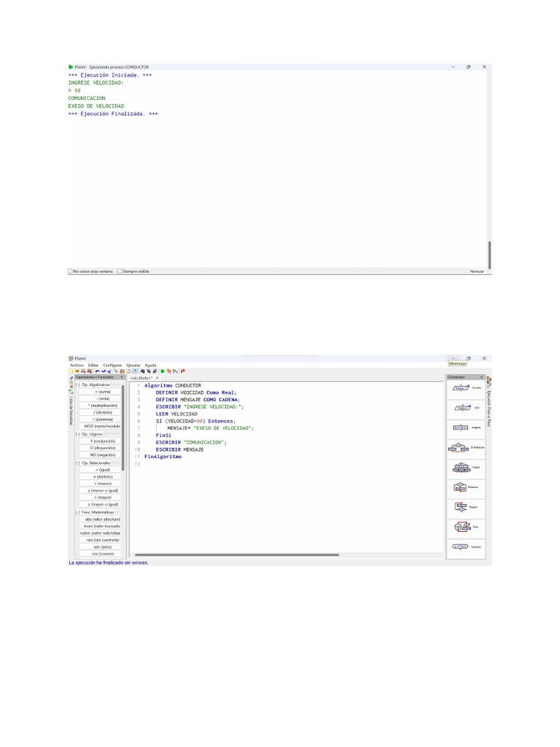Screen dimensions: 560x747
Task: Insert the - (resta) operator
Action: tap(100, 399)
